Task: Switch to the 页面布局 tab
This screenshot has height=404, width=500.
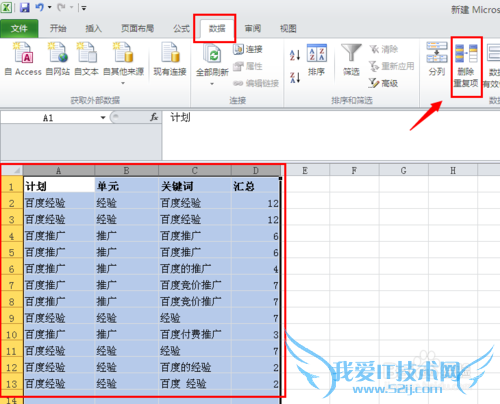Action: [x=137, y=29]
